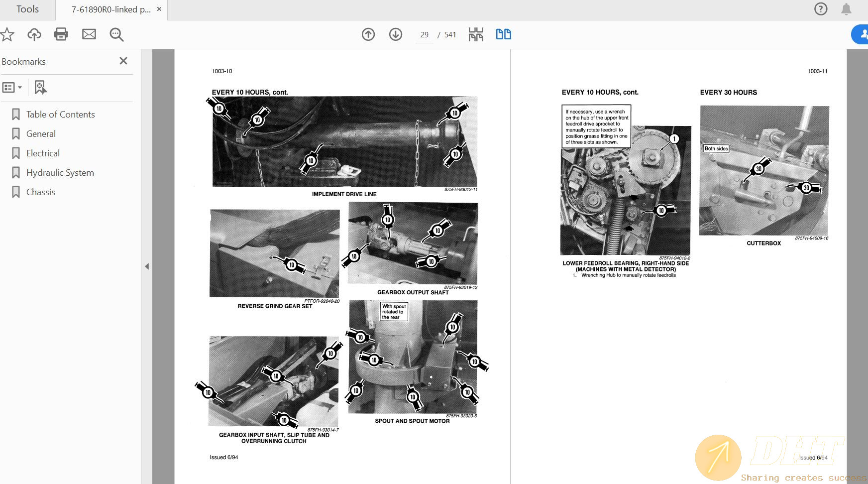
Task: Click the cloud upload icon
Action: (x=34, y=34)
